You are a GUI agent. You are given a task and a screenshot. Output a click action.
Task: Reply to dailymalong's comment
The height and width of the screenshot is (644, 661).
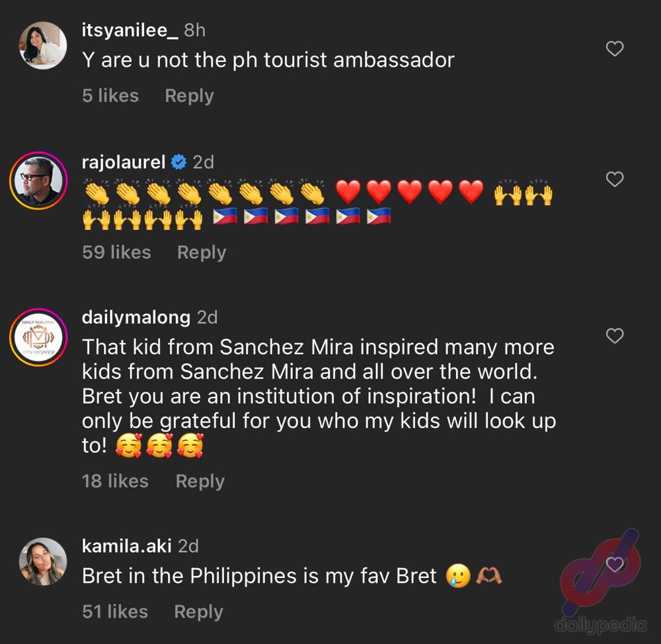(200, 482)
